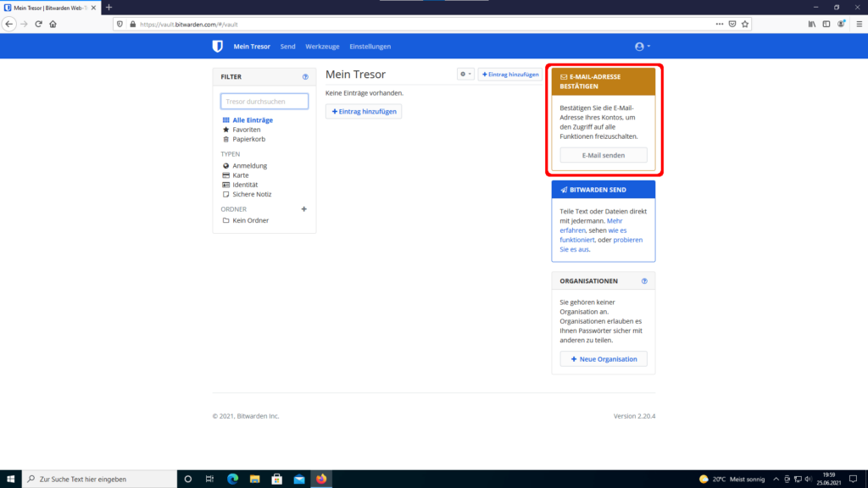Click the tracking protection shield icon
The width and height of the screenshot is (868, 488).
click(x=120, y=25)
